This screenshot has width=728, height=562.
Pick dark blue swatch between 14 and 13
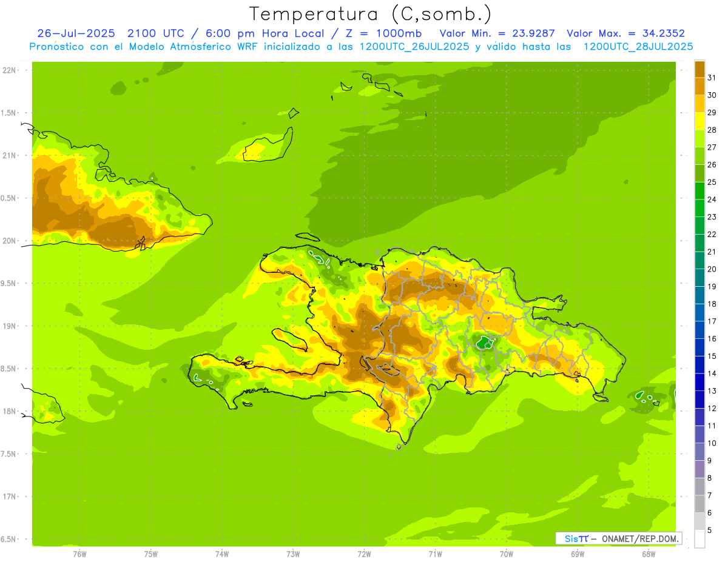pos(699,383)
